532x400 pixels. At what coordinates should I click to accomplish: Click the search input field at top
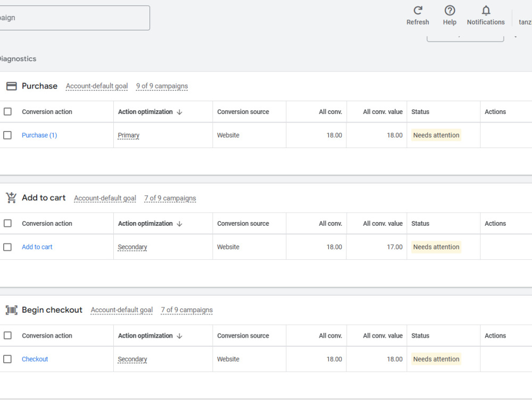click(x=74, y=18)
